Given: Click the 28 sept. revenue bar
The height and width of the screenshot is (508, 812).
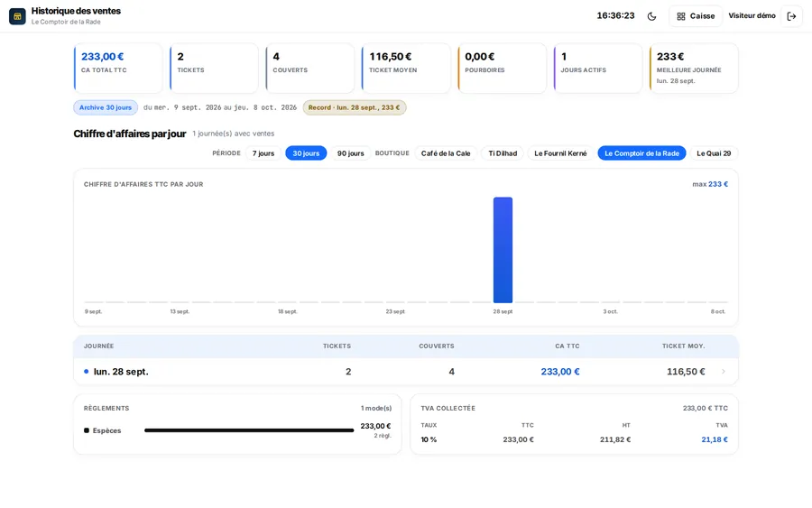Looking at the screenshot, I should click(503, 250).
